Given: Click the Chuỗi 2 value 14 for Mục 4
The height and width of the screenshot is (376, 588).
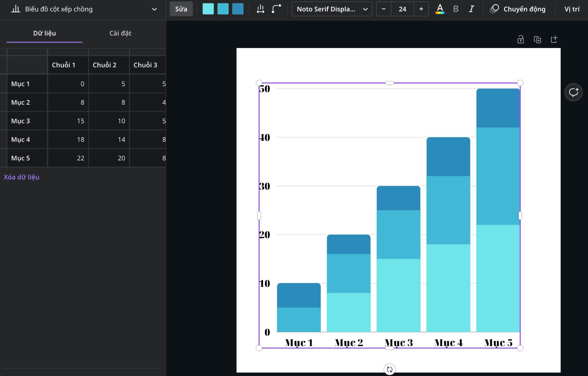Looking at the screenshot, I should pos(109,139).
